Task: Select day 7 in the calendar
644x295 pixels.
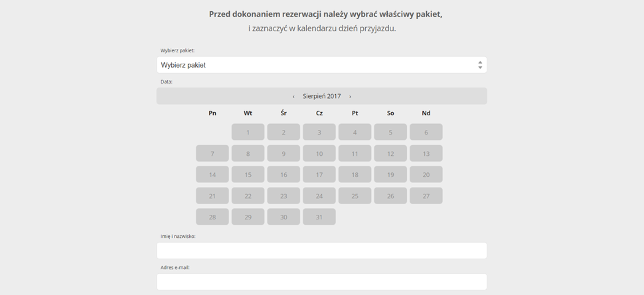Action: click(x=212, y=153)
